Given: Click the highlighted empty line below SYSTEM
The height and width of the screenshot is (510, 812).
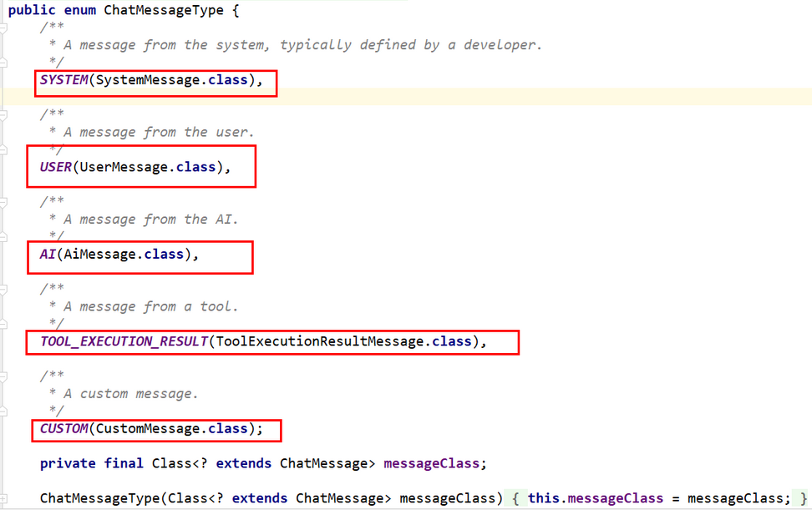Looking at the screenshot, I should (x=406, y=97).
